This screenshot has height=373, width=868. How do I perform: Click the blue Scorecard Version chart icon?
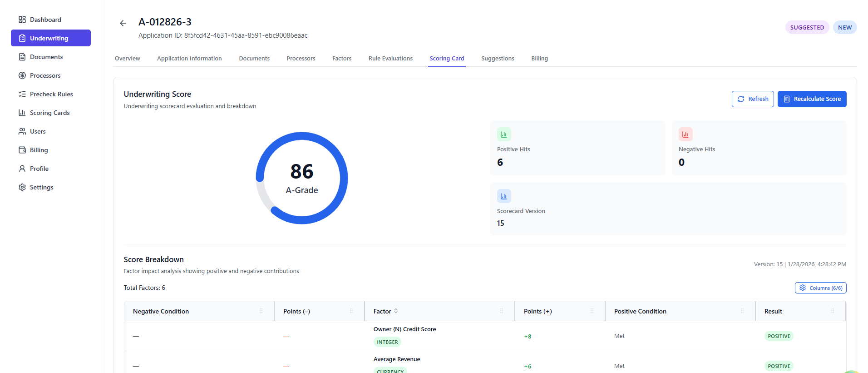[504, 196]
